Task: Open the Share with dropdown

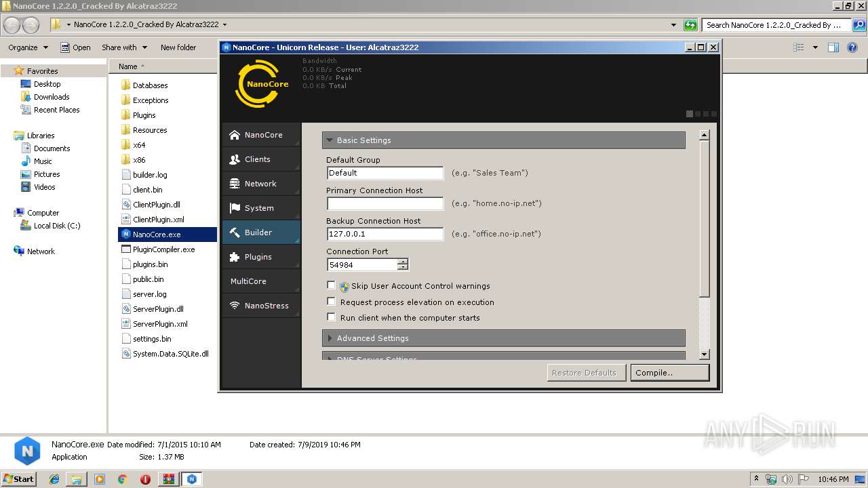Action: (x=124, y=47)
